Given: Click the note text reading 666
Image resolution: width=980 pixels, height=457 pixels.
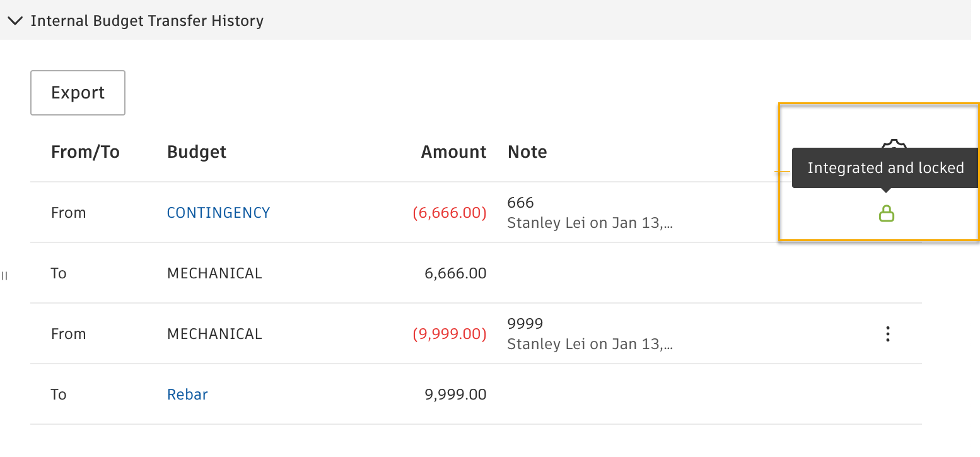Looking at the screenshot, I should tap(520, 202).
